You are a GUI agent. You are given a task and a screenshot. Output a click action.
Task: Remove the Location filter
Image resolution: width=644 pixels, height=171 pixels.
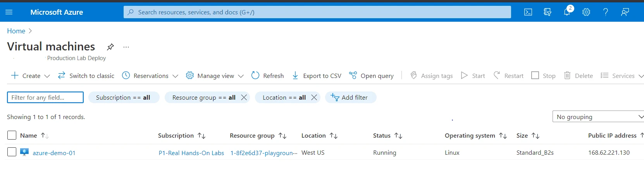[314, 97]
